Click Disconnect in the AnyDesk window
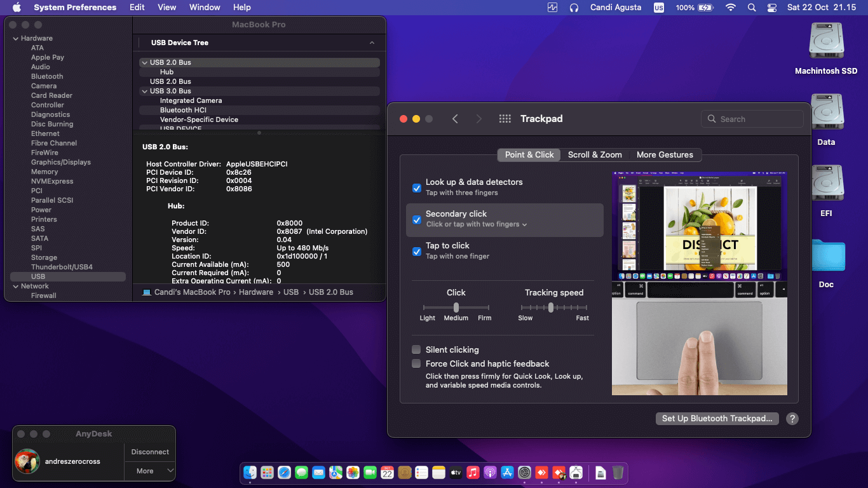 [149, 451]
